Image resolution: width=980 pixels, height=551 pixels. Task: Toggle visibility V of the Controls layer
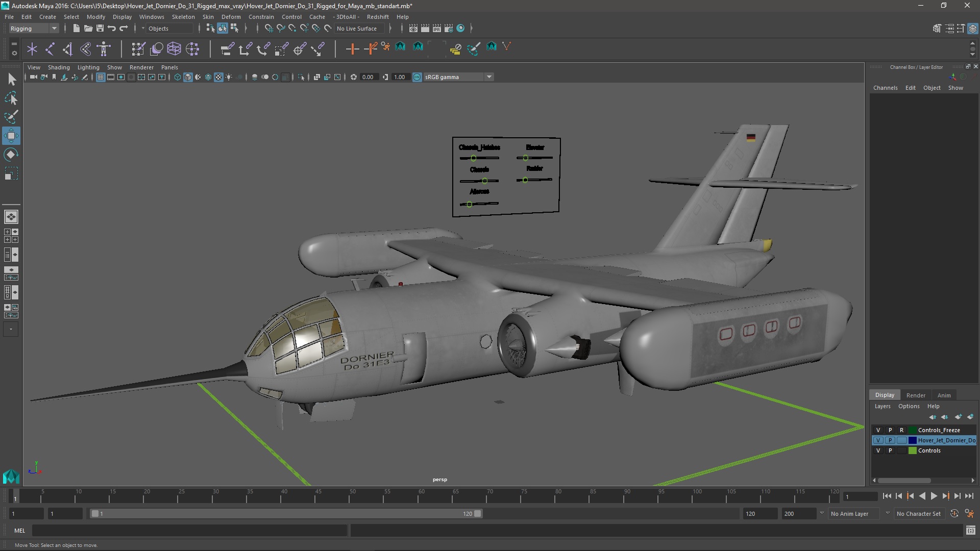[x=878, y=450]
